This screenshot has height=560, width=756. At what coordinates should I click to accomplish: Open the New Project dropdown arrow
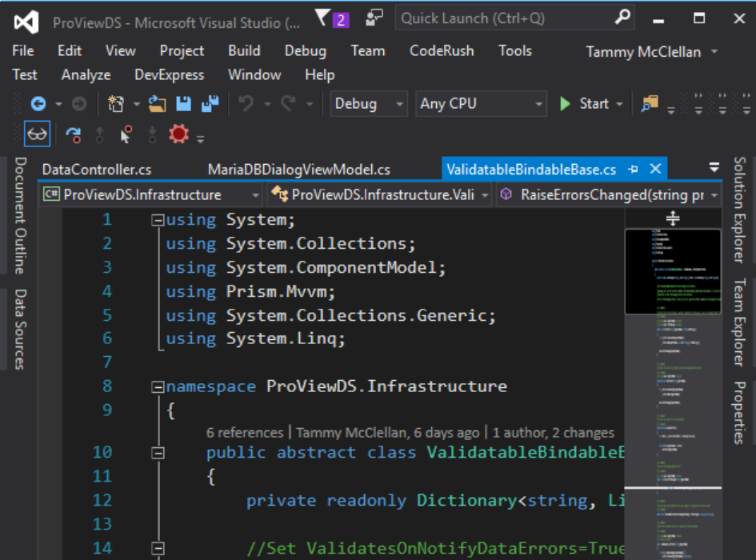137,104
